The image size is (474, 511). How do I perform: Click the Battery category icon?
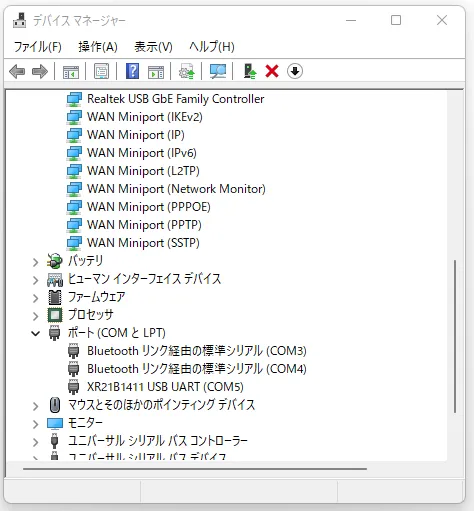pyautogui.click(x=55, y=261)
